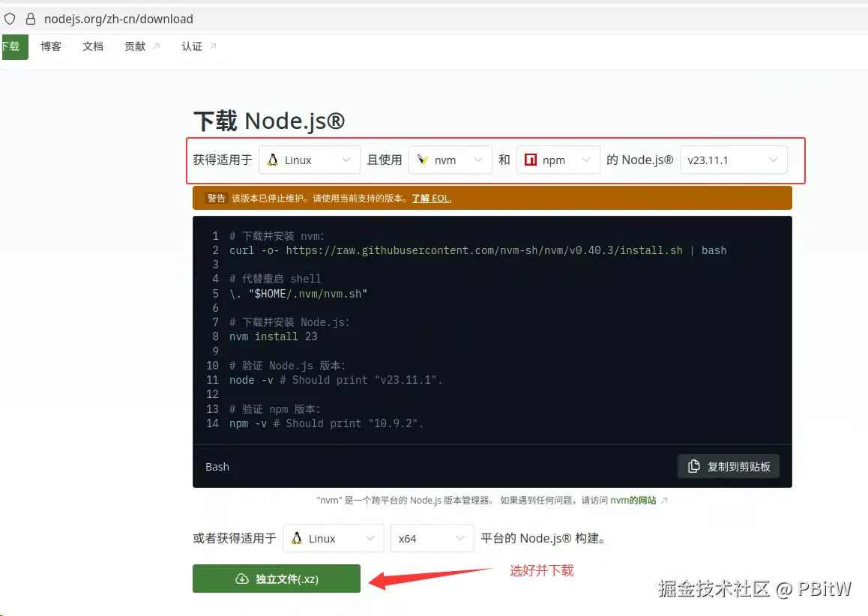
Task: Click the npm -v verification line
Action: pyautogui.click(x=327, y=423)
